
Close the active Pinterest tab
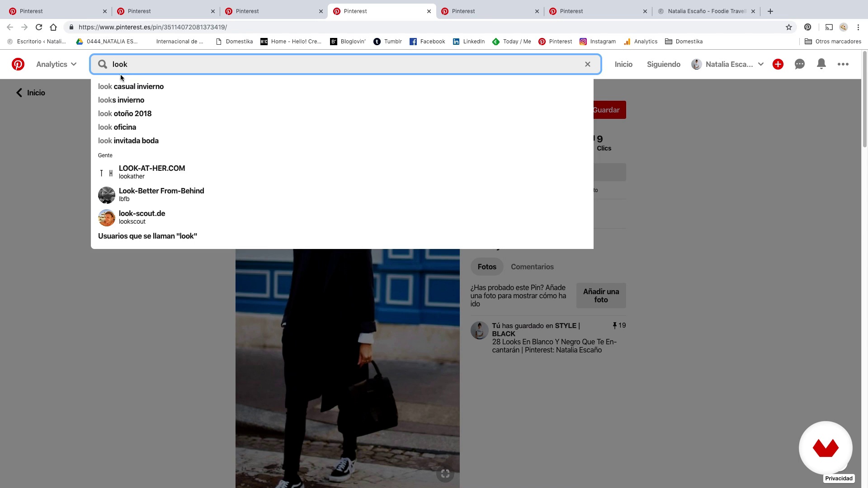point(429,11)
